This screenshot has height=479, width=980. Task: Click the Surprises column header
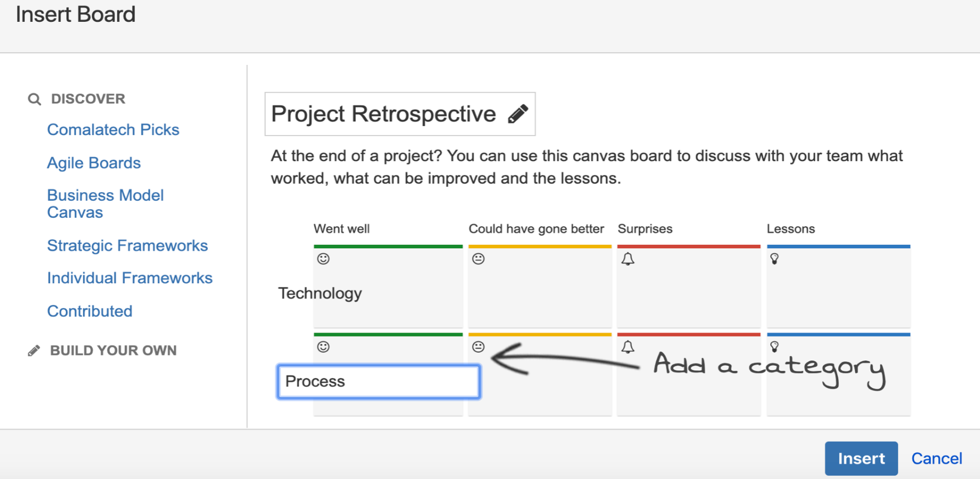click(645, 229)
